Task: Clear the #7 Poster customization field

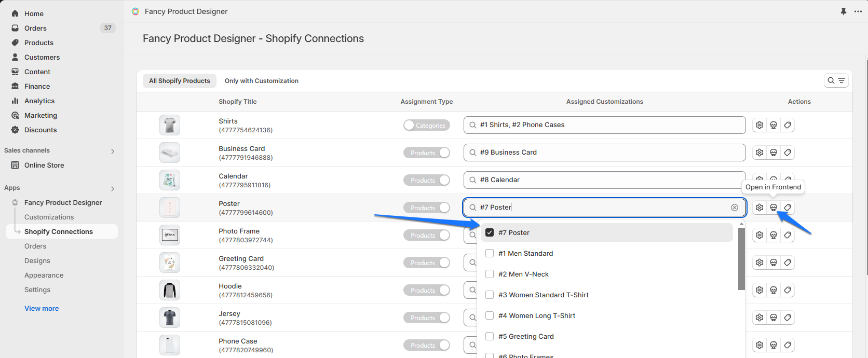Action: click(735, 208)
